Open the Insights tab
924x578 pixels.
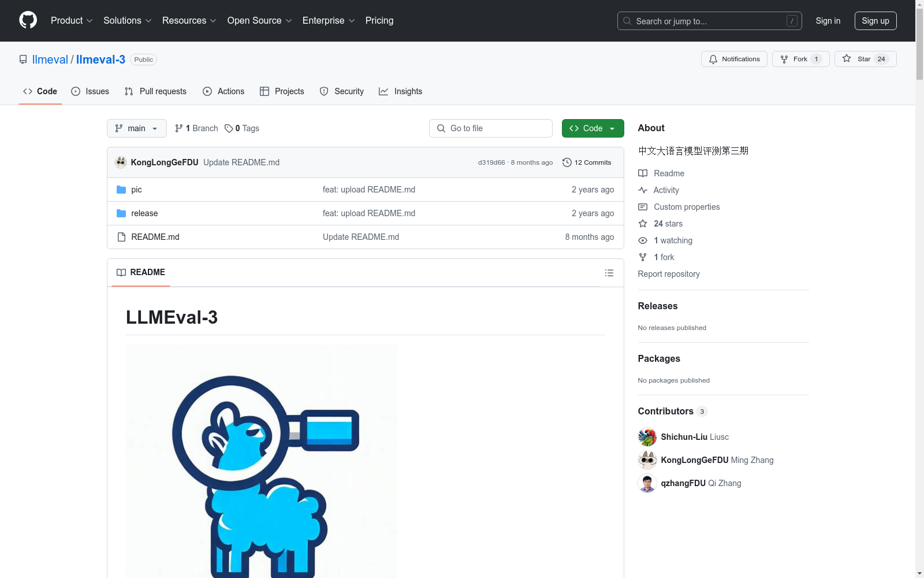400,91
